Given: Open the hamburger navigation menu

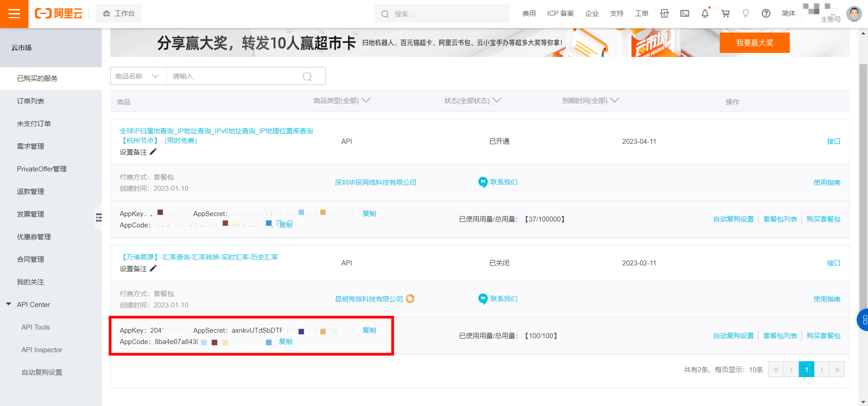Looking at the screenshot, I should click(x=14, y=14).
